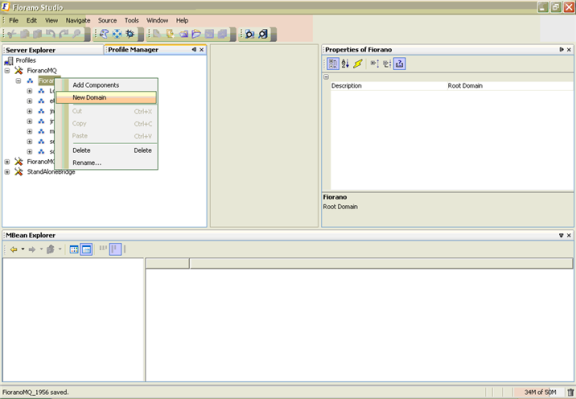Open the Tools menu
576x399 pixels.
click(x=132, y=21)
